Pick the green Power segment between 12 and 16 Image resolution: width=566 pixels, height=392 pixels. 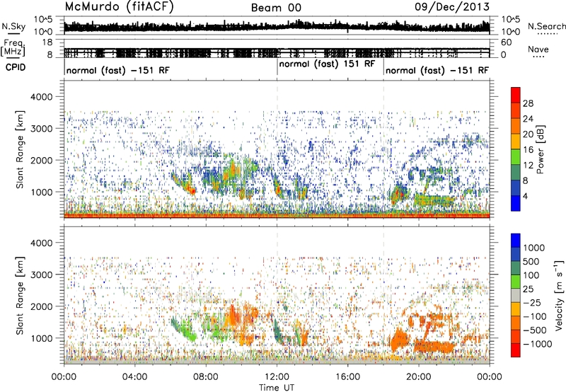point(516,157)
